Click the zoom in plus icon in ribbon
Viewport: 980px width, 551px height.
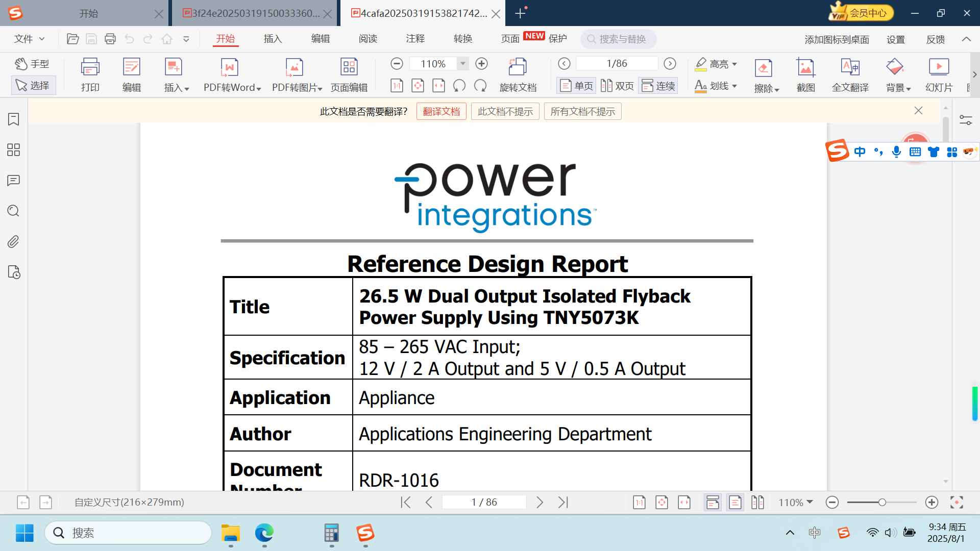pyautogui.click(x=481, y=64)
